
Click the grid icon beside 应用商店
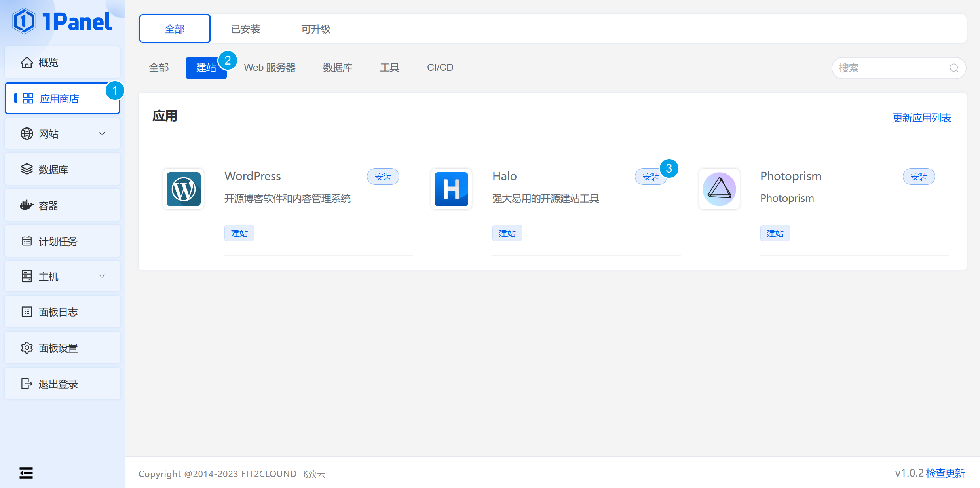(28, 98)
